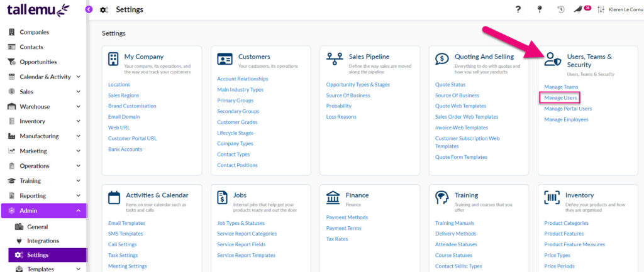Screen dimensions: 644x272
Task: Expand the Manufacturing sidebar chevron
Action: (x=79, y=136)
